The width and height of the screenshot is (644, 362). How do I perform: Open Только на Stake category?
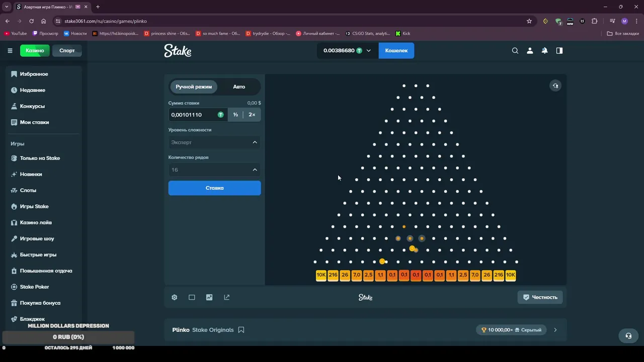[35, 158]
